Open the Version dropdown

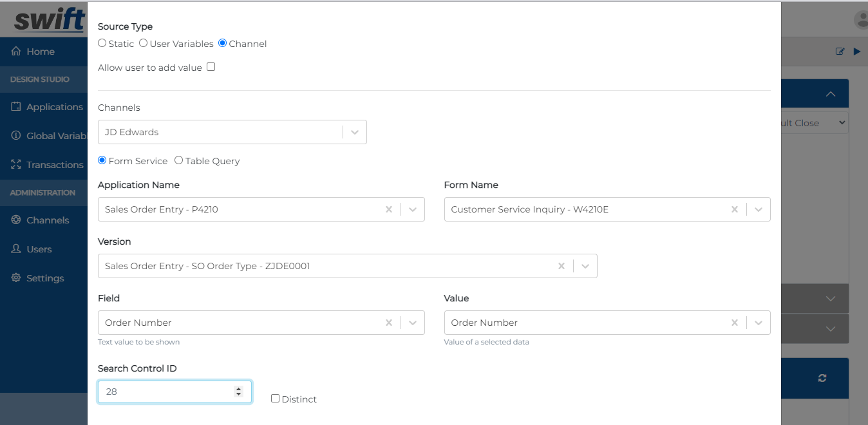[x=585, y=265]
